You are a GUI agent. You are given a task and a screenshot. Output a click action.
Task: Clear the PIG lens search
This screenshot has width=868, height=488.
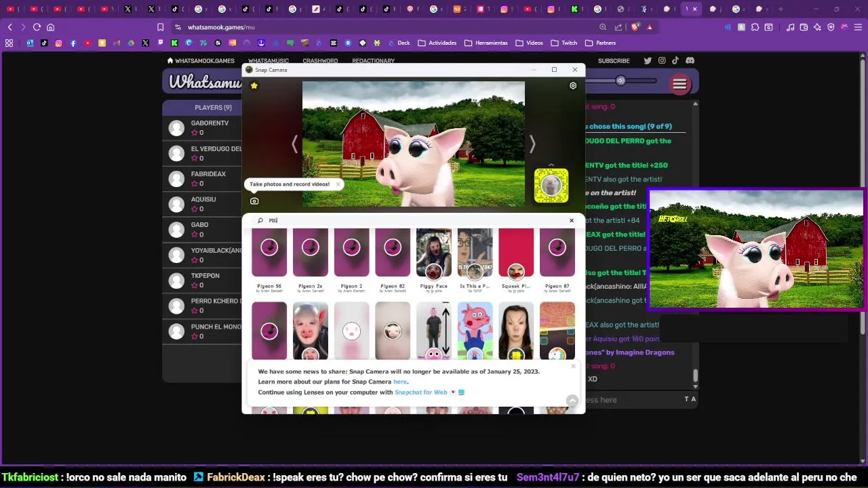572,220
